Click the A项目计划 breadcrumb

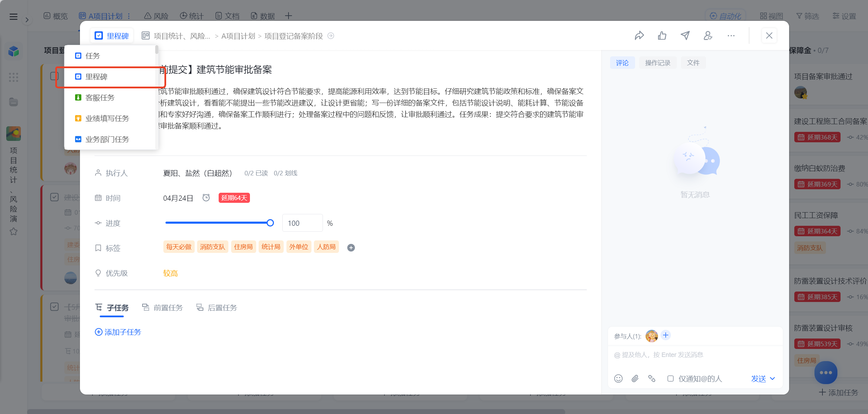point(238,36)
